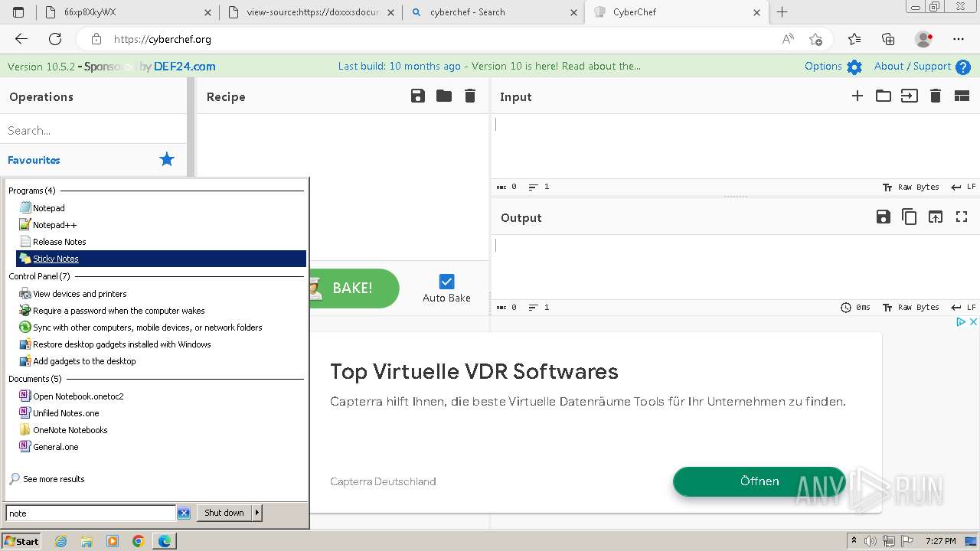
Task: Maximise the output pane
Action: (962, 217)
